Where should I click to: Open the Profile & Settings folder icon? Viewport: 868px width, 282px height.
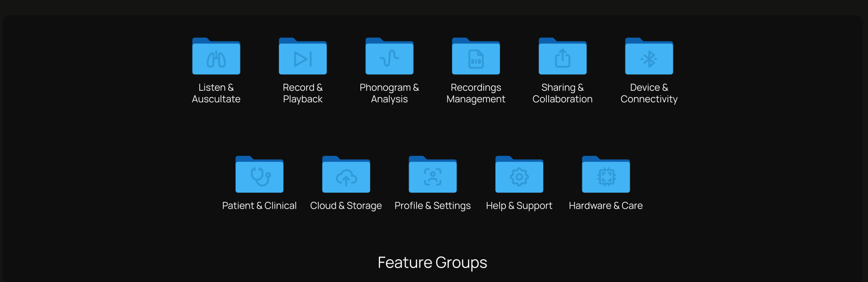[433, 174]
